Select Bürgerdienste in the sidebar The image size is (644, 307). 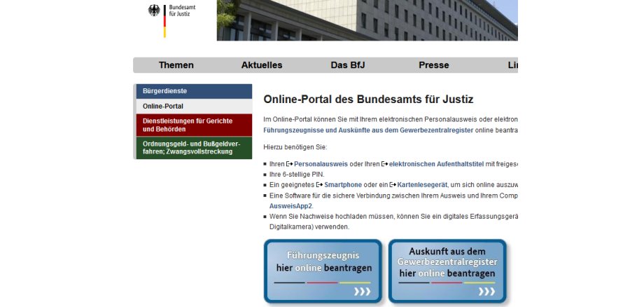(x=194, y=91)
